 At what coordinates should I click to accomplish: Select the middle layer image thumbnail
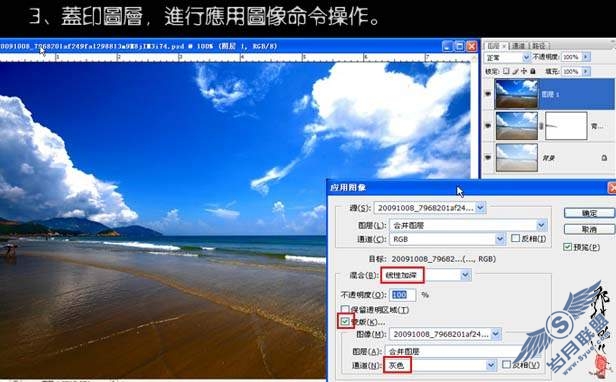pyautogui.click(x=516, y=126)
